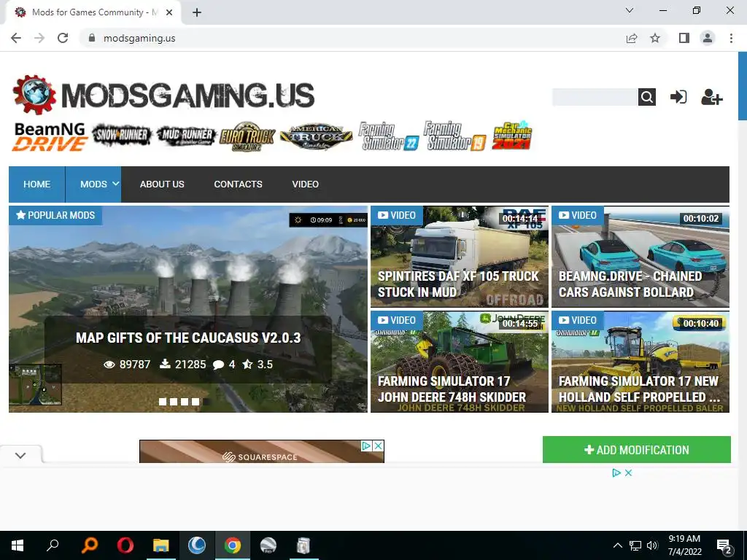747x560 pixels.
Task: Click the network tray icon
Action: pyautogui.click(x=635, y=545)
